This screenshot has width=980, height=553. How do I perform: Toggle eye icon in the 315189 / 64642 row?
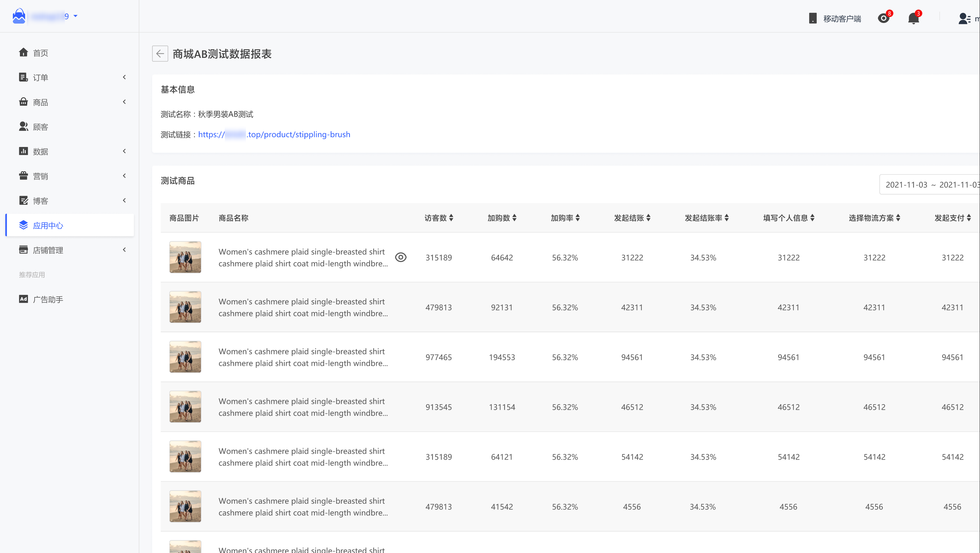(401, 258)
